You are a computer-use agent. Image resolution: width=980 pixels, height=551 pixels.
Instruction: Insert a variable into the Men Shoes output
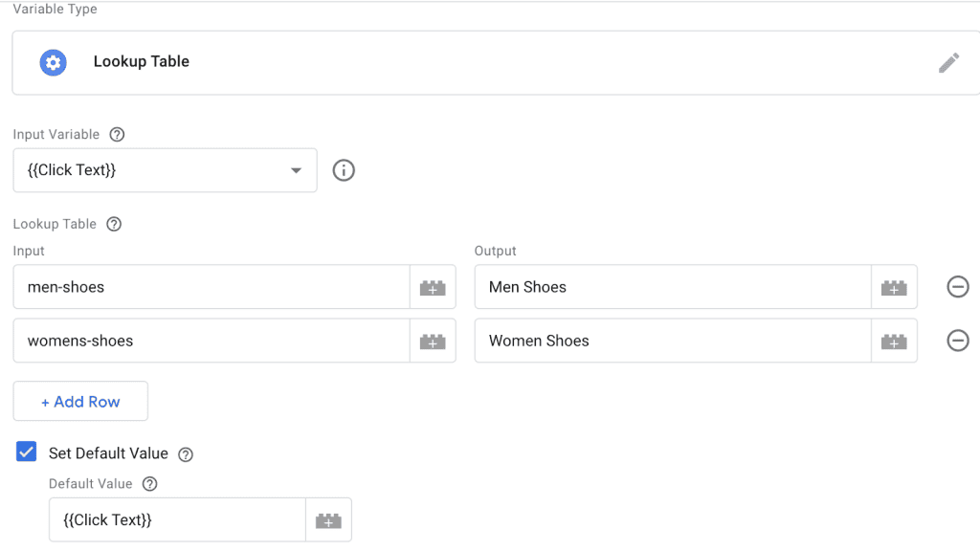point(894,286)
